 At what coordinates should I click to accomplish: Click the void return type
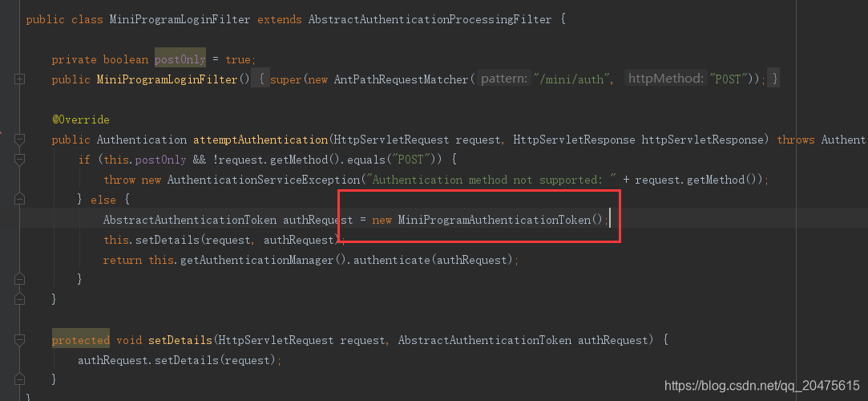tap(129, 339)
